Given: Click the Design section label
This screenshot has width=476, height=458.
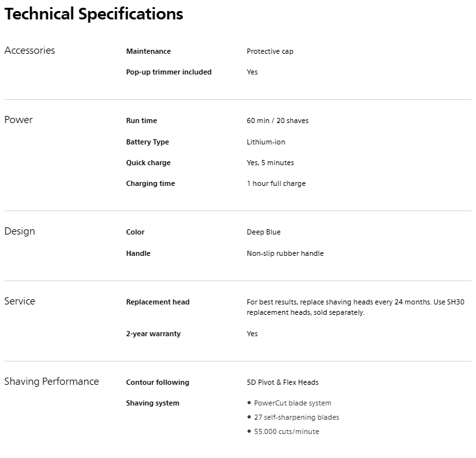Looking at the screenshot, I should [x=20, y=231].
